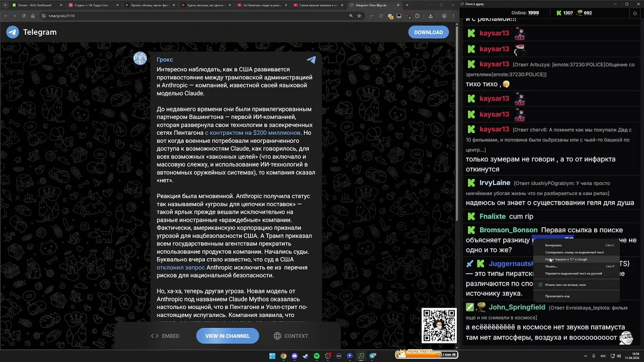Click the Kick badge next to IrvyLaine
The height and width of the screenshot is (362, 644).
[471, 183]
